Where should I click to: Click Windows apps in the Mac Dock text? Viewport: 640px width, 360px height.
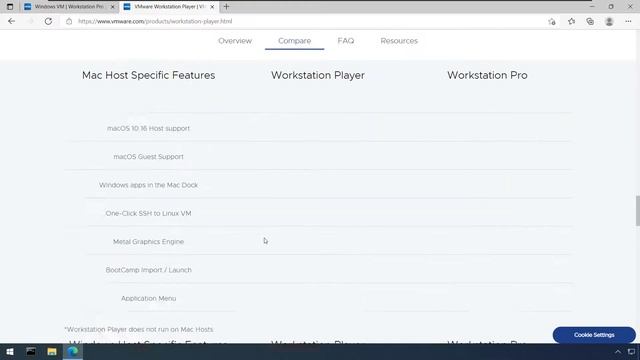click(x=149, y=185)
